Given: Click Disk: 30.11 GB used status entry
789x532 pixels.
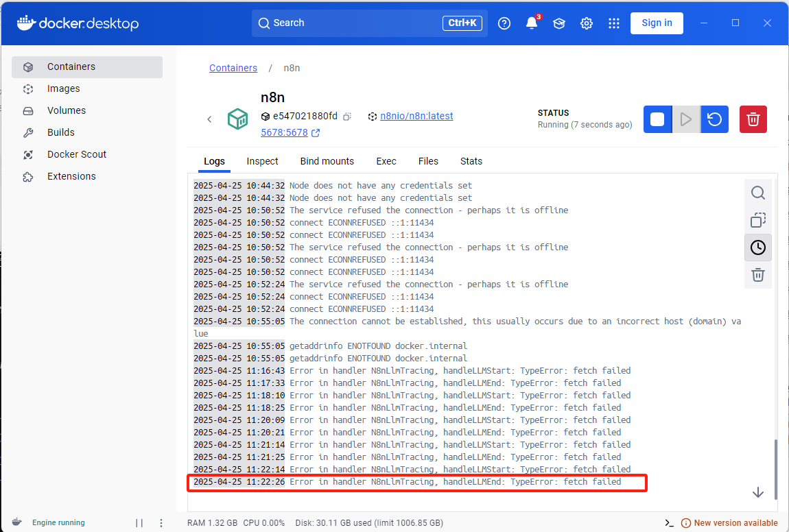Looking at the screenshot, I should point(369,523).
